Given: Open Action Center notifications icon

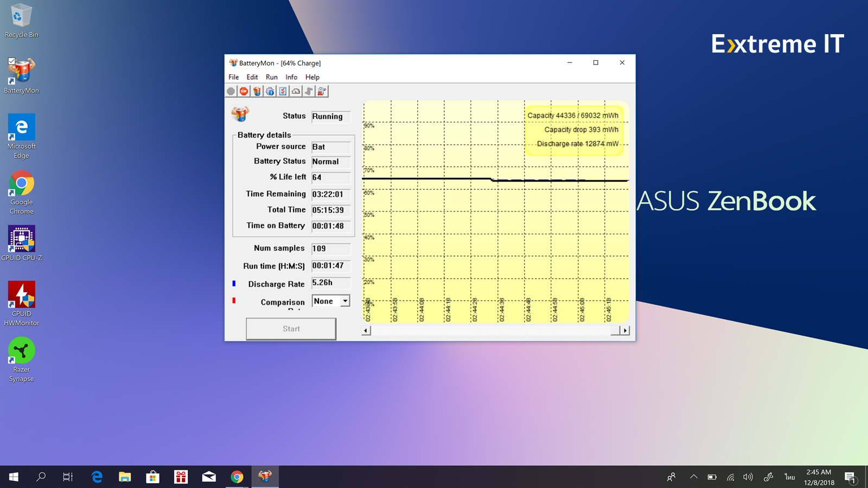Looking at the screenshot, I should [850, 477].
